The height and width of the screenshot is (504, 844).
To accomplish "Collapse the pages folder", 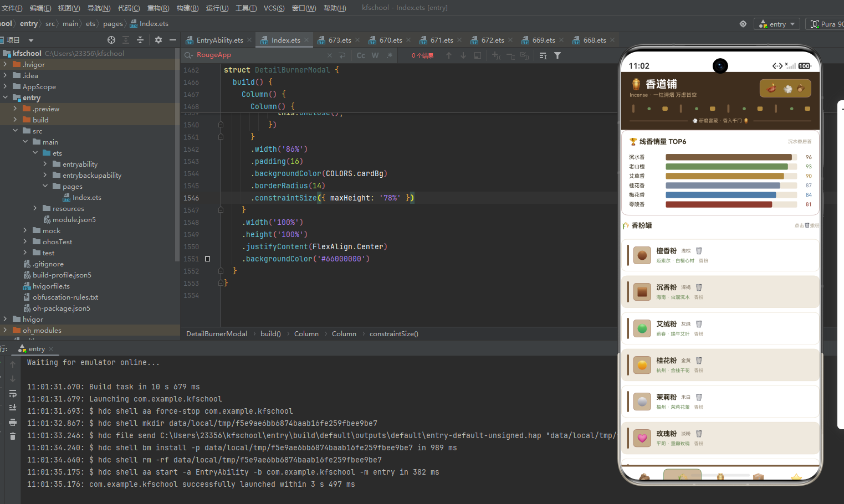I will click(x=45, y=186).
